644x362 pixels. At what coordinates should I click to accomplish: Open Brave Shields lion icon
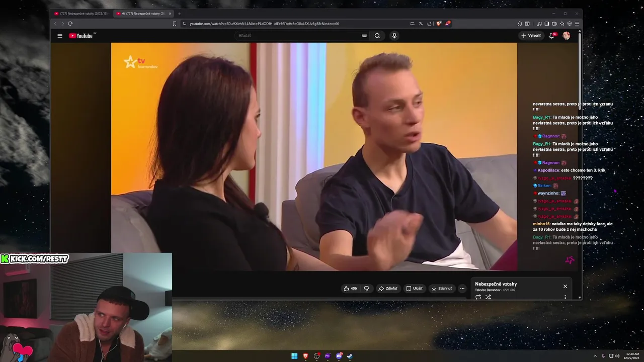[x=439, y=24]
